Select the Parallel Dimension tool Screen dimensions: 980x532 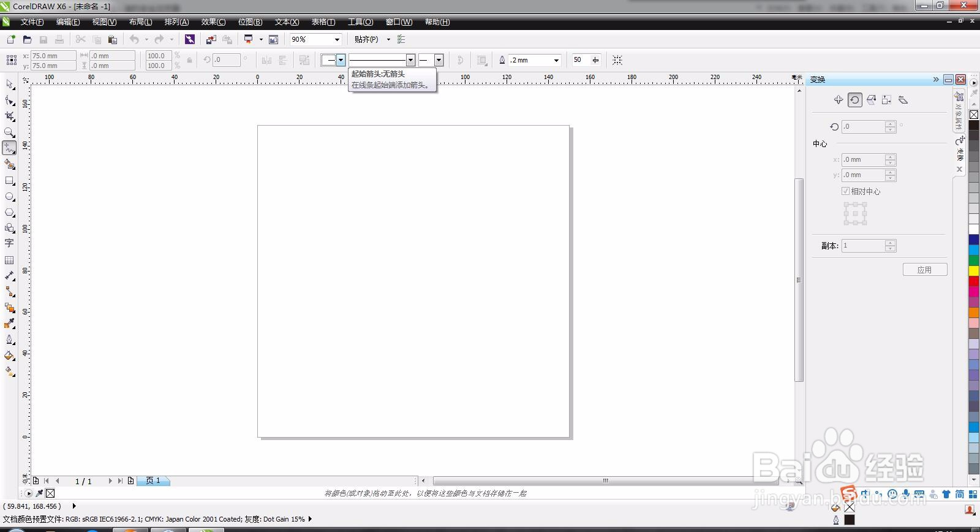click(9, 276)
